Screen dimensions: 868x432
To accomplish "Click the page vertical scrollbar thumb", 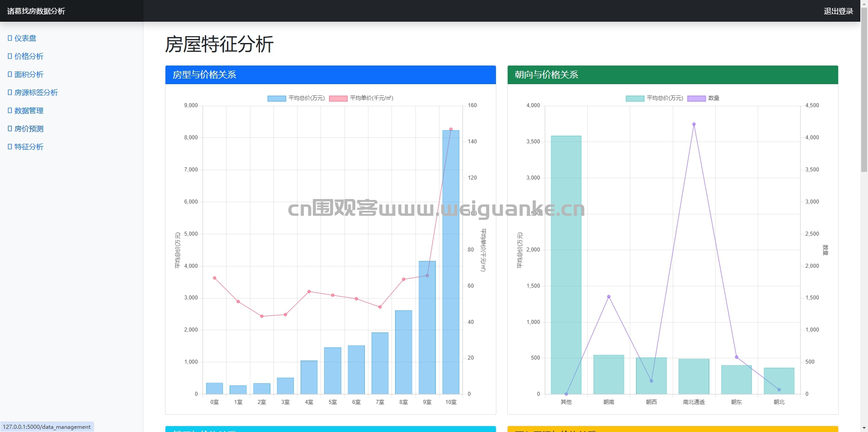I will pyautogui.click(x=864, y=90).
